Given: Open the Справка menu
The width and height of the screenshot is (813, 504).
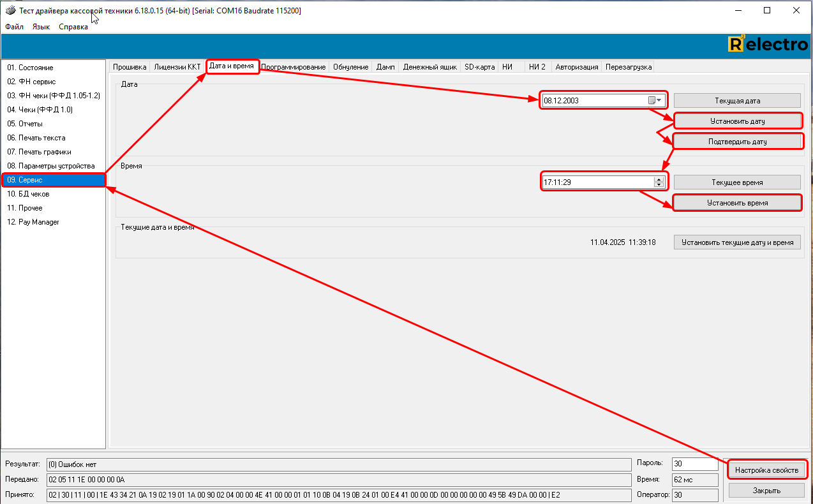Looking at the screenshot, I should click(73, 27).
